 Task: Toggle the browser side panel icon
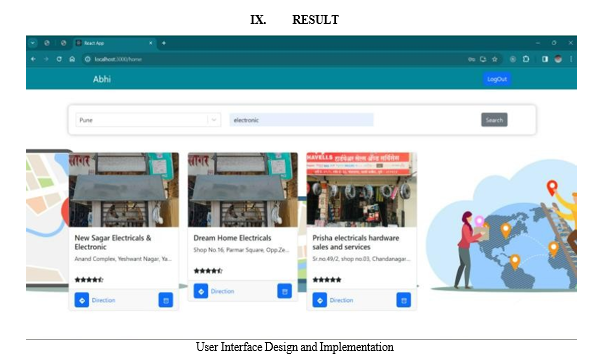coord(545,59)
